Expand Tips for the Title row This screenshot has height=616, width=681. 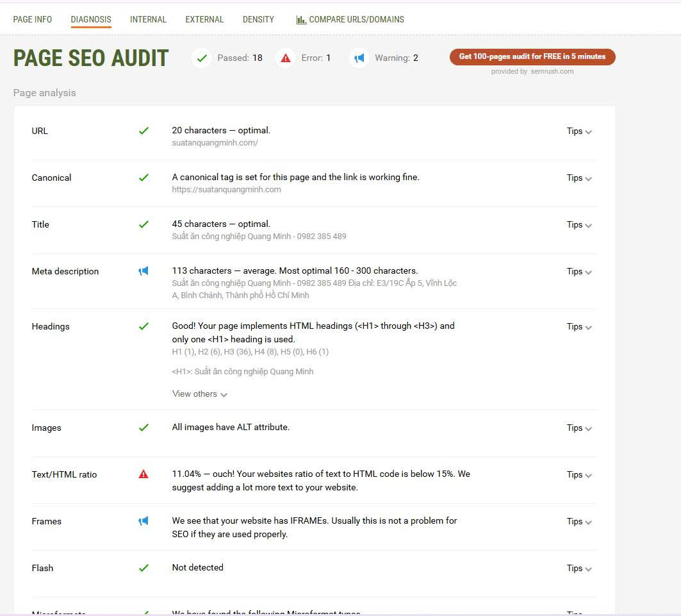click(579, 225)
